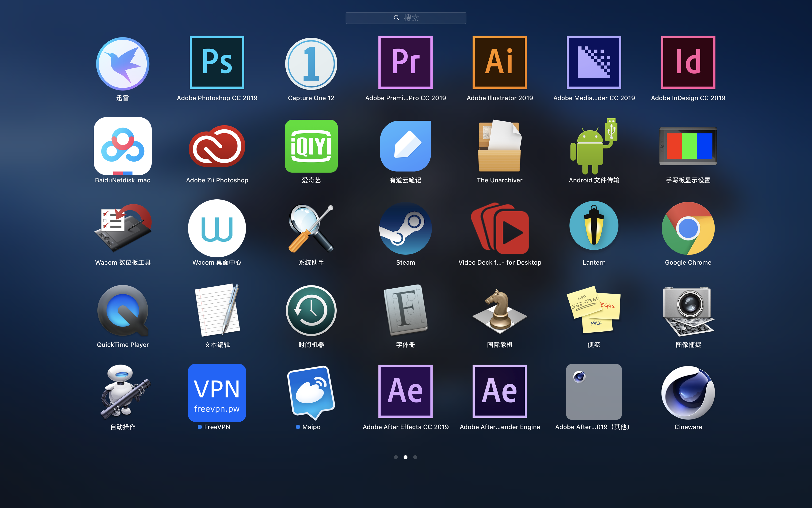This screenshot has height=508, width=812.
Task: Click the Launchpad 搜索 search field
Action: [x=406, y=18]
